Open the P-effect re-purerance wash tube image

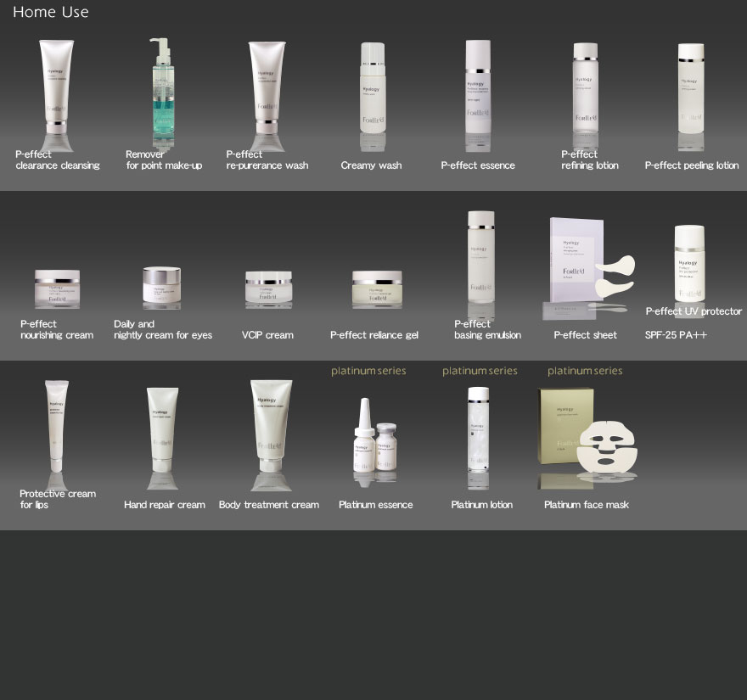tap(272, 85)
